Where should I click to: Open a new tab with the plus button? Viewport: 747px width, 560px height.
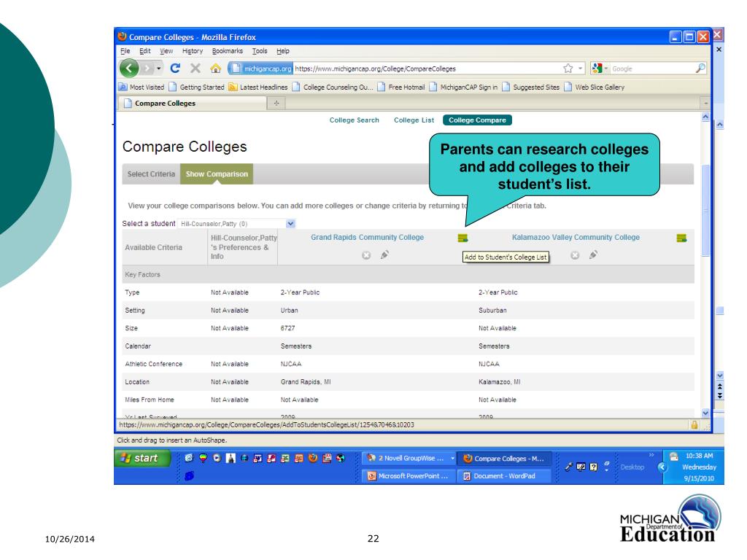276,103
